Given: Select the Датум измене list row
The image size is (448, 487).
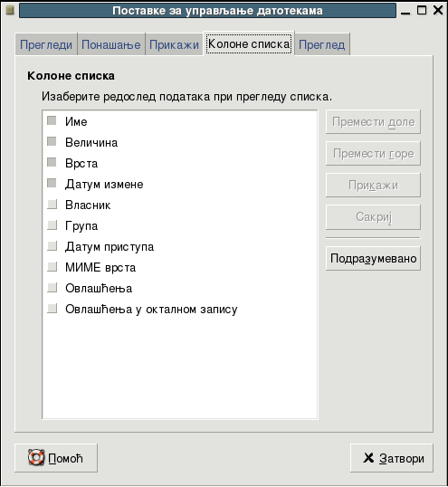Looking at the screenshot, I should pyautogui.click(x=180, y=184).
